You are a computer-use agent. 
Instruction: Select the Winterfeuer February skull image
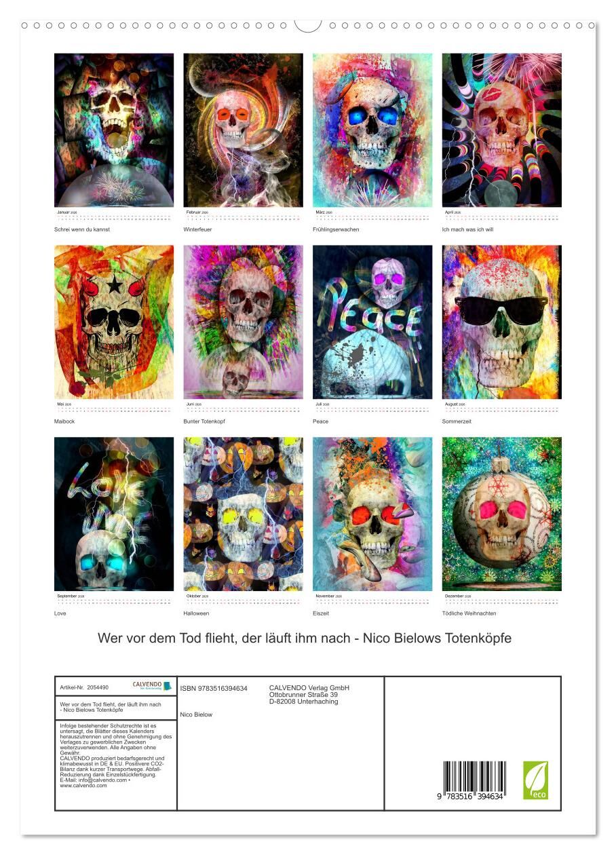243,130
